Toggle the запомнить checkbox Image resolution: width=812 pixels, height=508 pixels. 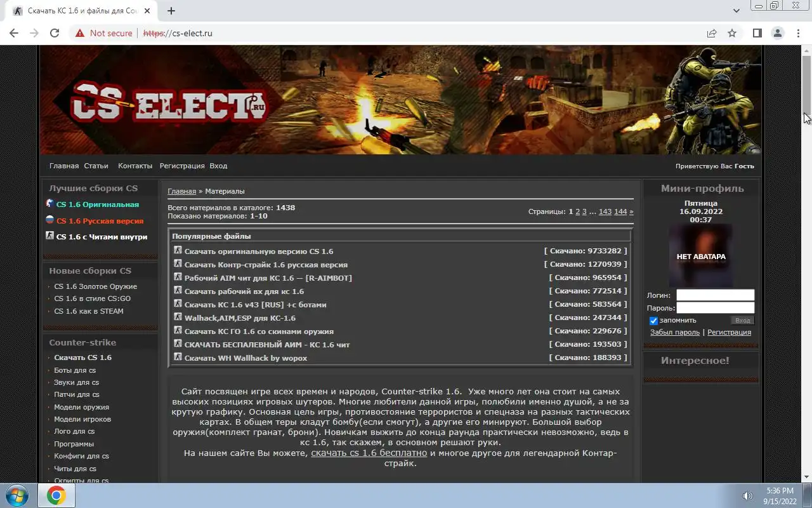(x=653, y=321)
